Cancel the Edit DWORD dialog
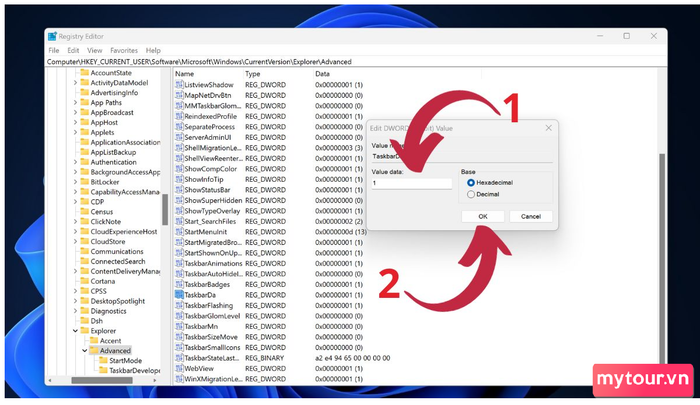Screen dimensions: 700x405 click(531, 217)
